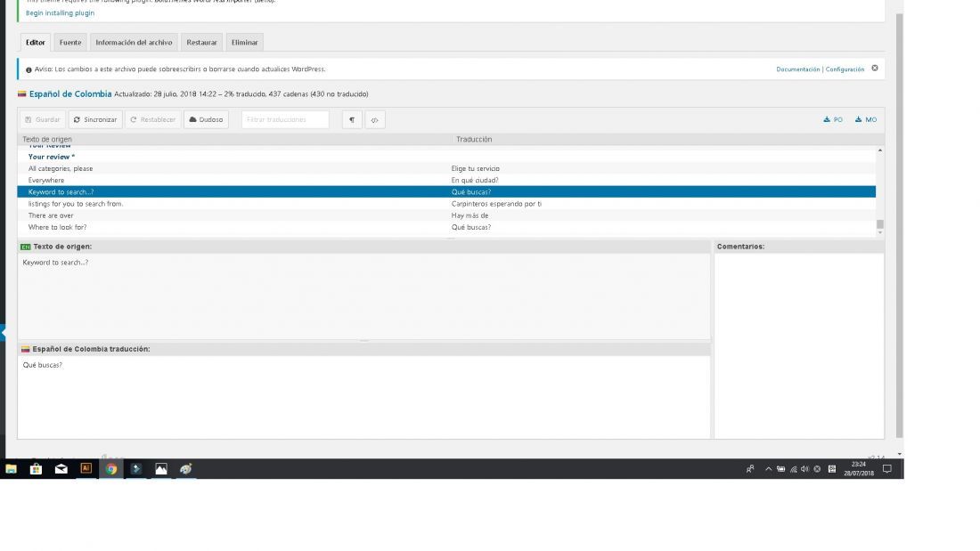
Task: Click the 'En qué ciudad?' translation cell
Action: 475,181
